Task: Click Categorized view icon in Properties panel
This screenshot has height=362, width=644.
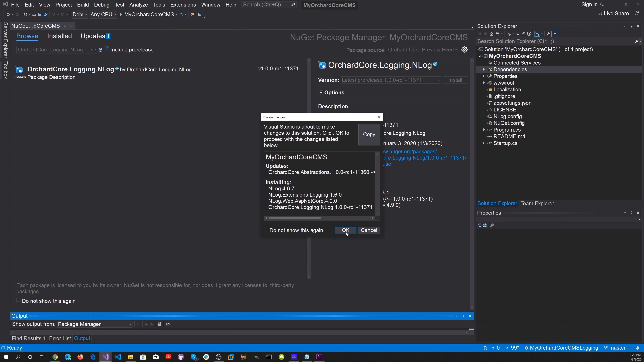Action: pos(479,225)
